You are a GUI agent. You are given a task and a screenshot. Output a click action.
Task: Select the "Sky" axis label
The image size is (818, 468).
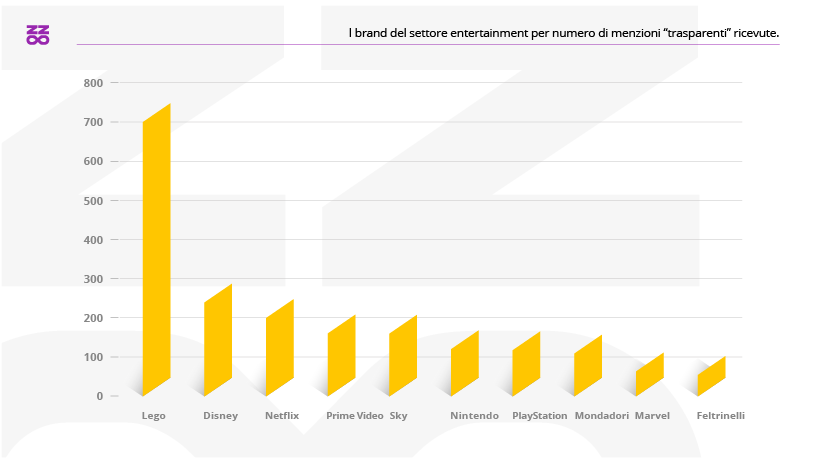pyautogui.click(x=398, y=416)
